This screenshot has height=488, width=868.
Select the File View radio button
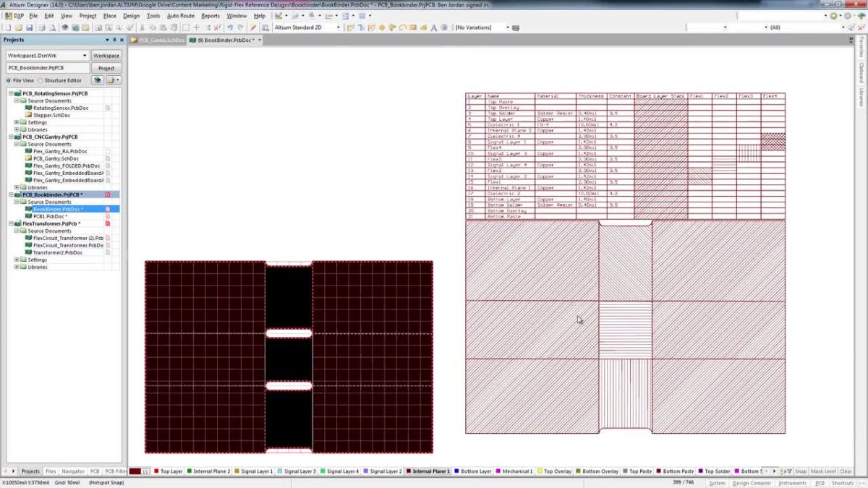tap(9, 80)
